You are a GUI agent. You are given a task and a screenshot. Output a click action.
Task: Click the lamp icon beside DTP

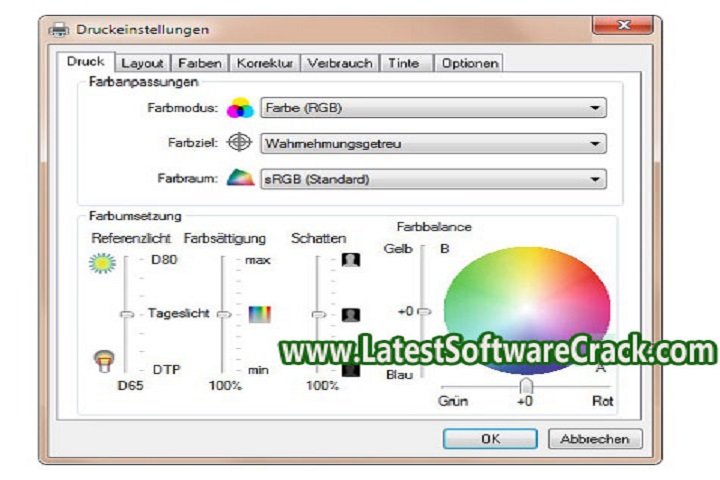point(102,359)
